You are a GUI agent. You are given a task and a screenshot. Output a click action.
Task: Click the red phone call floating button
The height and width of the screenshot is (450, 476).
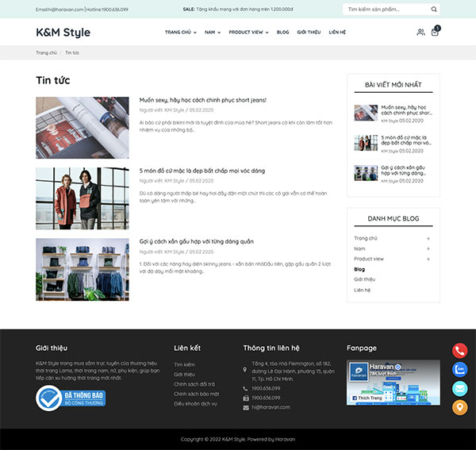[459, 351]
